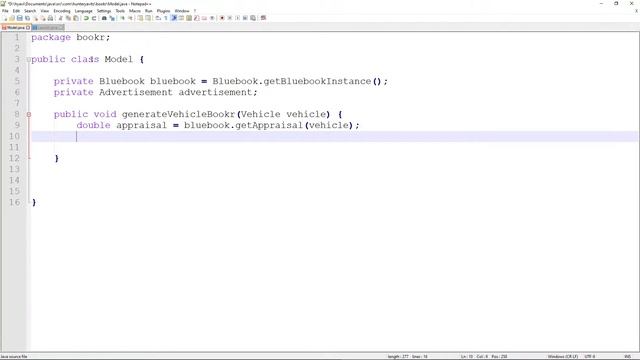Open the Macro menu

point(135,11)
